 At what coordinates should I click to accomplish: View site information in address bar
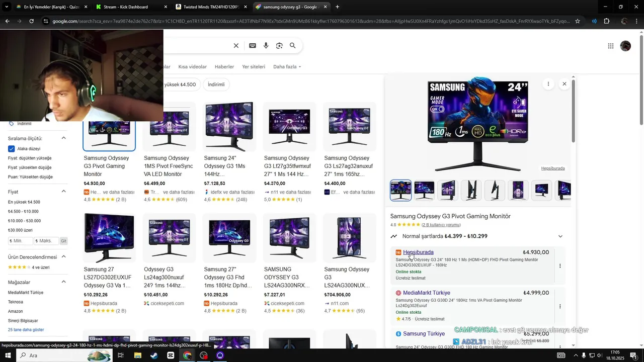(x=46, y=21)
